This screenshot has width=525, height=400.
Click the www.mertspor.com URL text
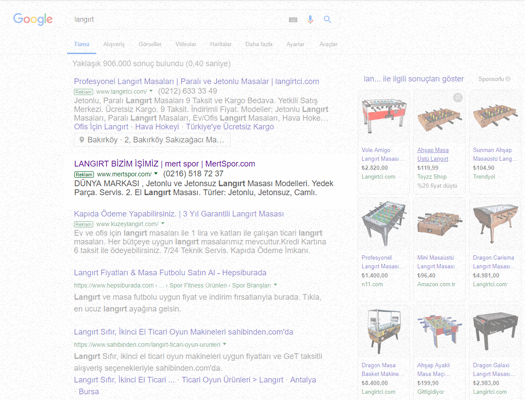124,174
